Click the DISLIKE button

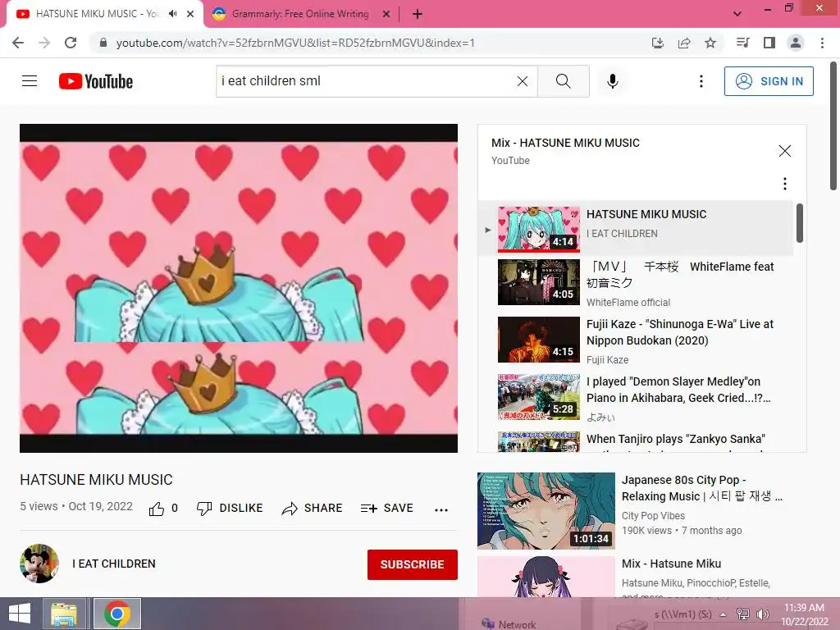pyautogui.click(x=230, y=509)
